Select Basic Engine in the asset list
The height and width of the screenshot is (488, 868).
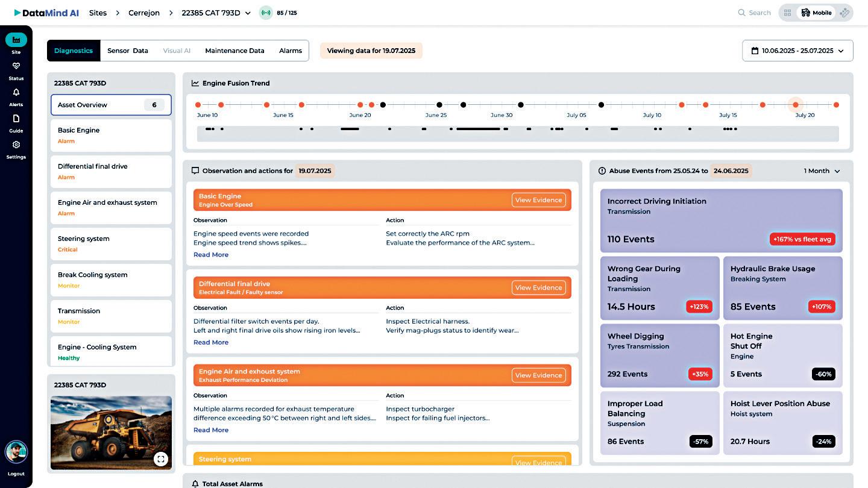[x=111, y=135]
